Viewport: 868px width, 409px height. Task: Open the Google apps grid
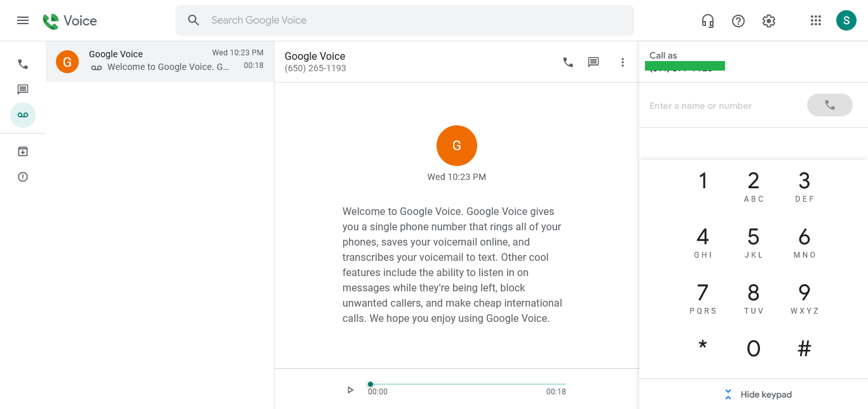pos(816,21)
